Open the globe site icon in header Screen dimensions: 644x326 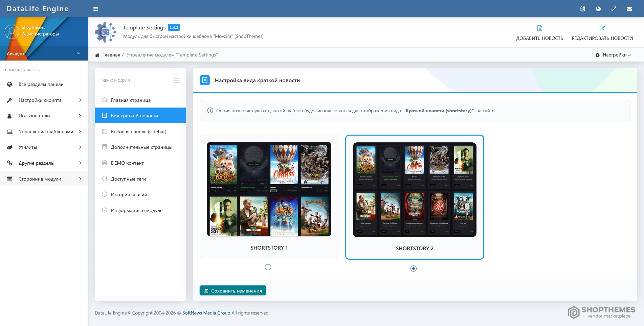pos(598,9)
